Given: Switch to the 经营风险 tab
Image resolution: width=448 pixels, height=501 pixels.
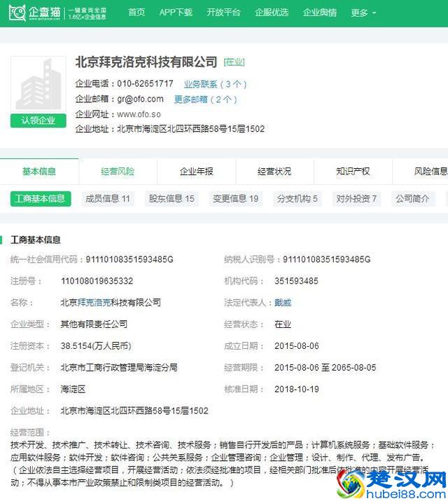Looking at the screenshot, I should tap(118, 171).
